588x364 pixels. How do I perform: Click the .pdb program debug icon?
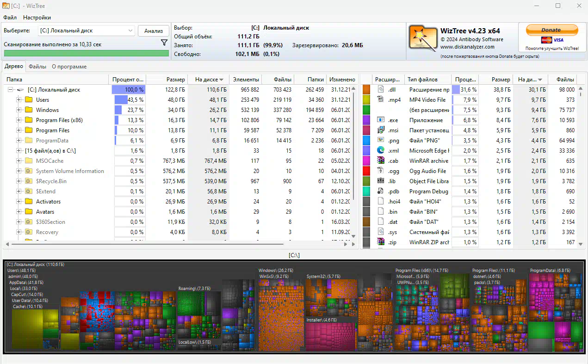[381, 191]
